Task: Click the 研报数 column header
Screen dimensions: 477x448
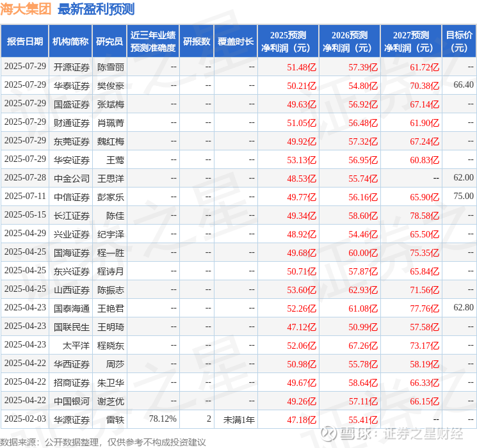Action: 197,42
